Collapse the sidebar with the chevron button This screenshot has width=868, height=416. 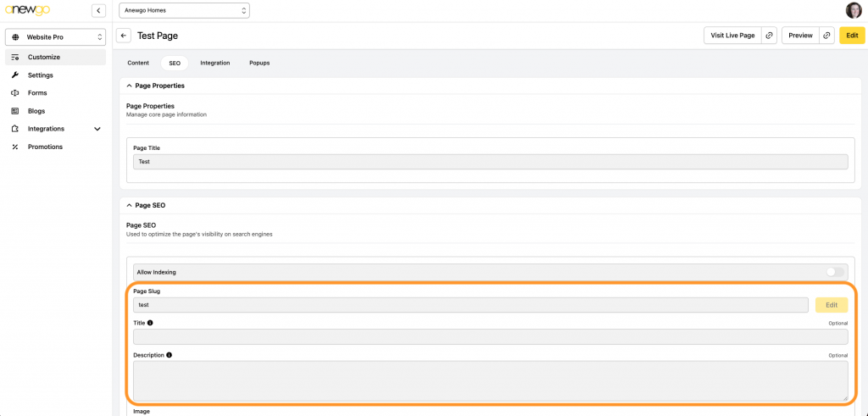pyautogui.click(x=98, y=10)
